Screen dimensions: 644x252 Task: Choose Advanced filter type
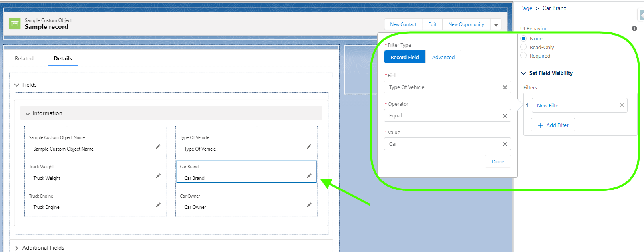443,57
